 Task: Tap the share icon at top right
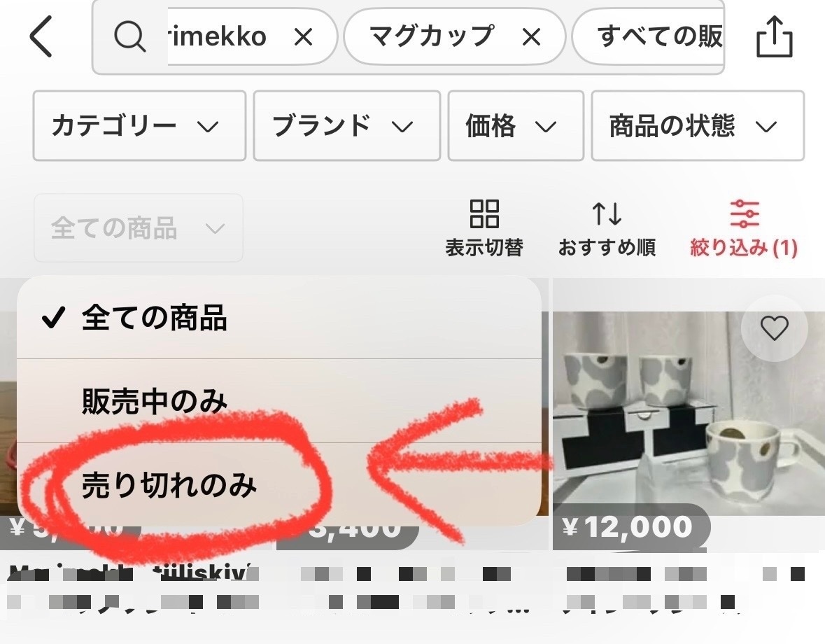pos(774,37)
